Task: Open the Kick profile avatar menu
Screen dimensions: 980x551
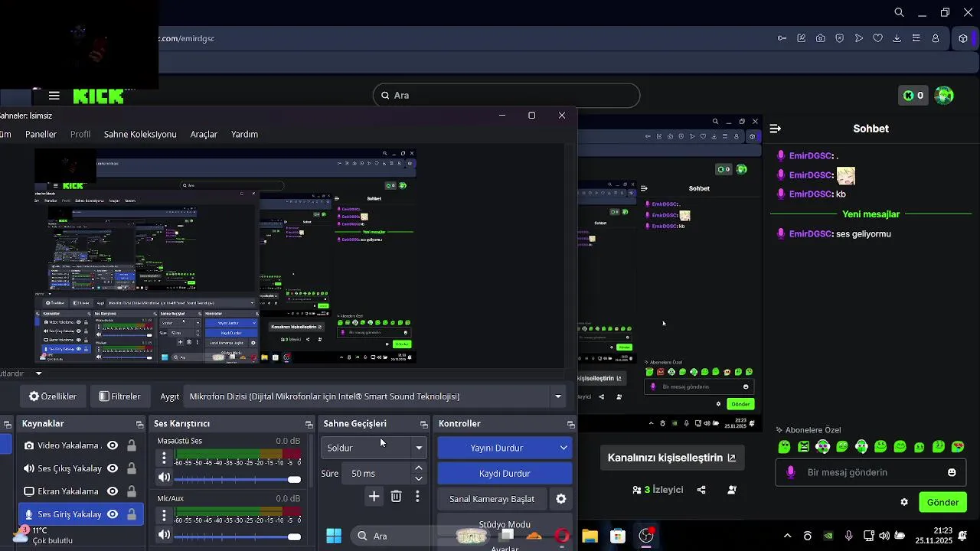Action: (944, 96)
